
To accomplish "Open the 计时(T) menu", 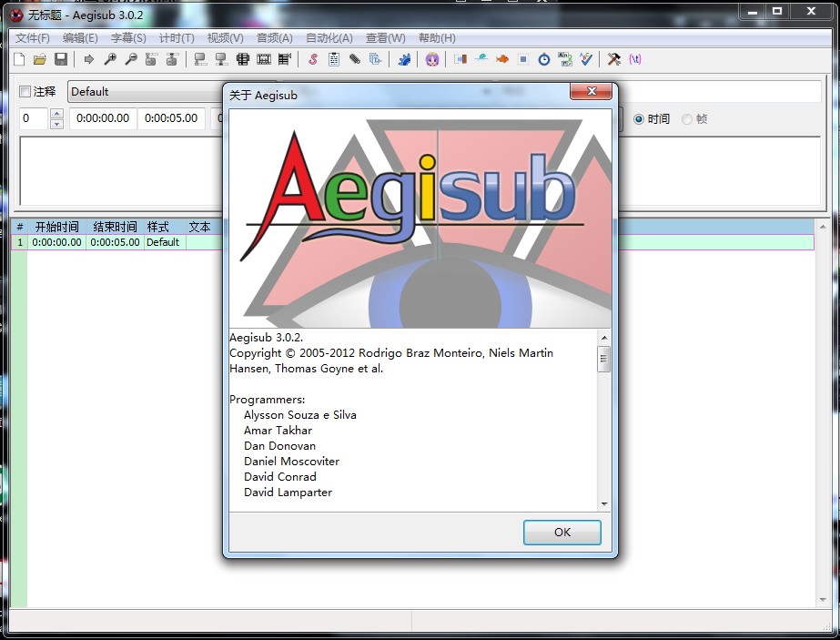I will click(x=177, y=38).
